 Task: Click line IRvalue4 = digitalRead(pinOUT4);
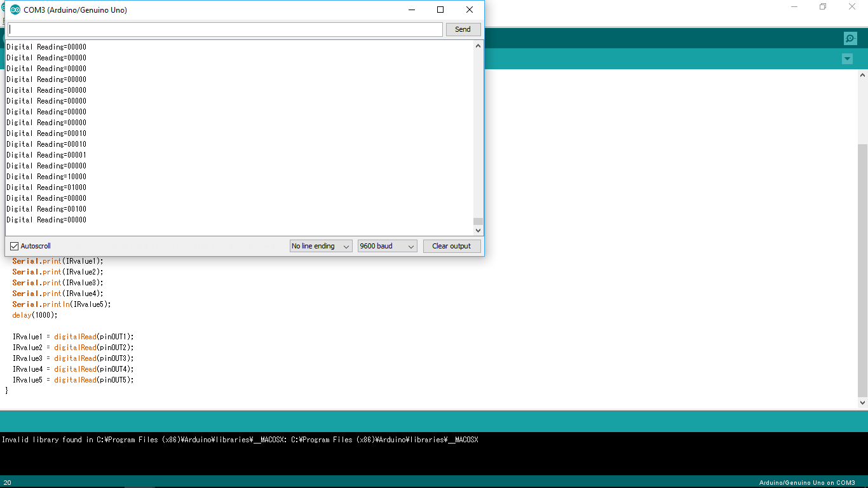73,369
